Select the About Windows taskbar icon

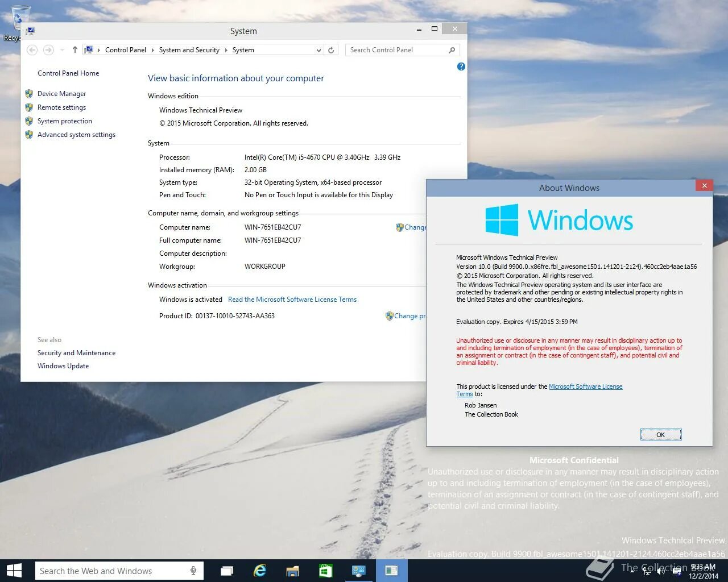[x=391, y=571]
